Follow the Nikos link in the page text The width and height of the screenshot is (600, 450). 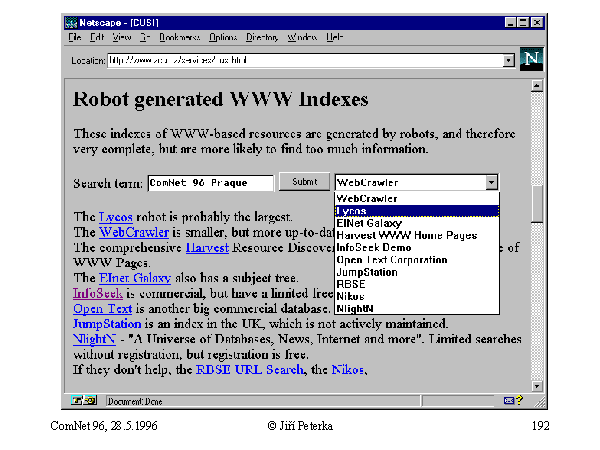(x=348, y=370)
